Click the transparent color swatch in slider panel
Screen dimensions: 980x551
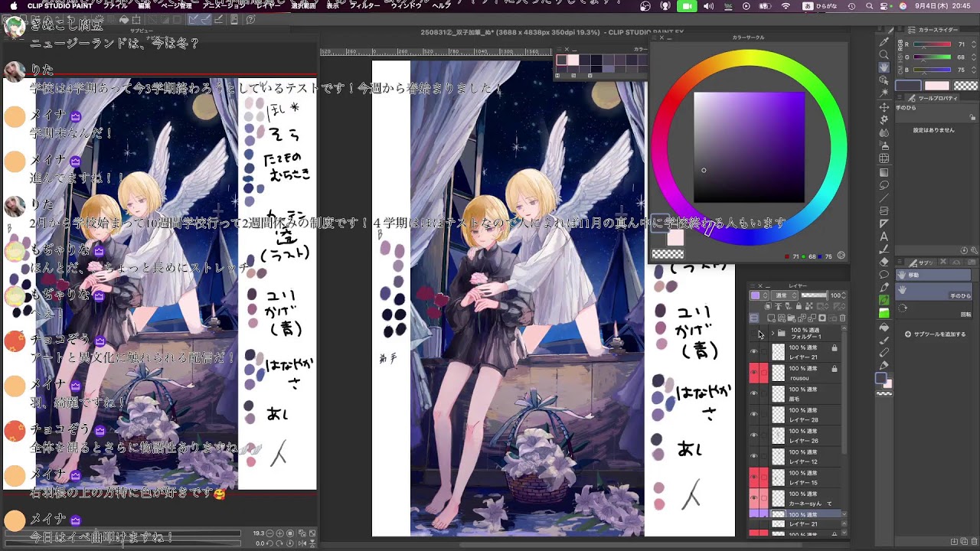click(966, 86)
